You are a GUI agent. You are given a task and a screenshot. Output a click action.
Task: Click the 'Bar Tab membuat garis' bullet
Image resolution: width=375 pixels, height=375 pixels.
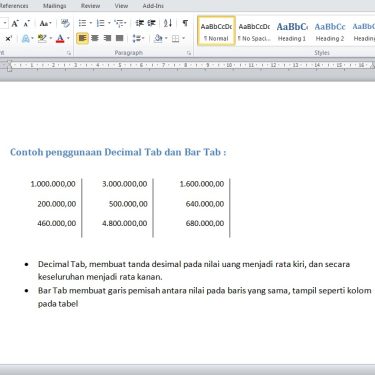coord(205,297)
